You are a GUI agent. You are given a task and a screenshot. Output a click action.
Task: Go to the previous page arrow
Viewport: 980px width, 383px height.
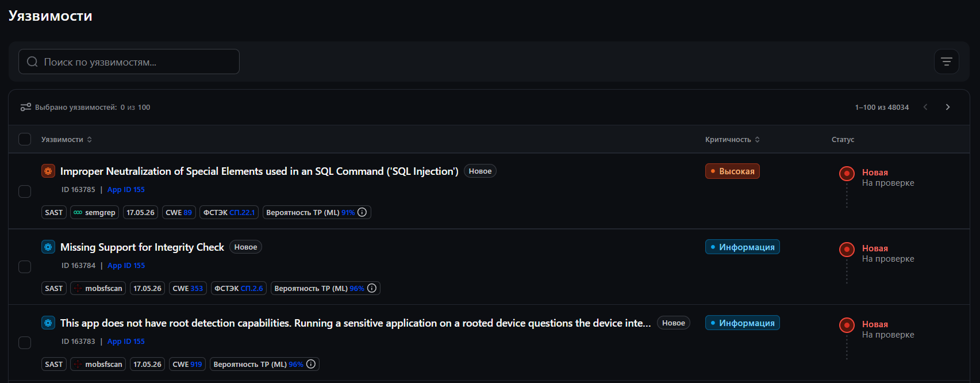coord(925,107)
